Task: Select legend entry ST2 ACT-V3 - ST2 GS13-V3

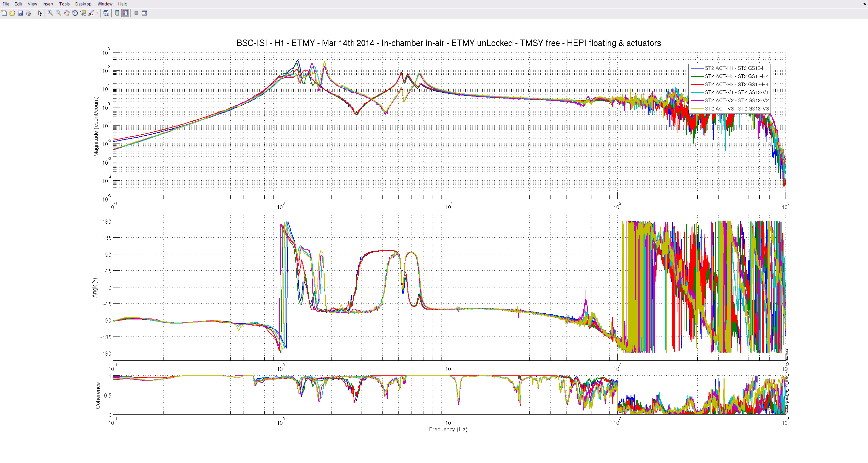Action: click(x=737, y=109)
